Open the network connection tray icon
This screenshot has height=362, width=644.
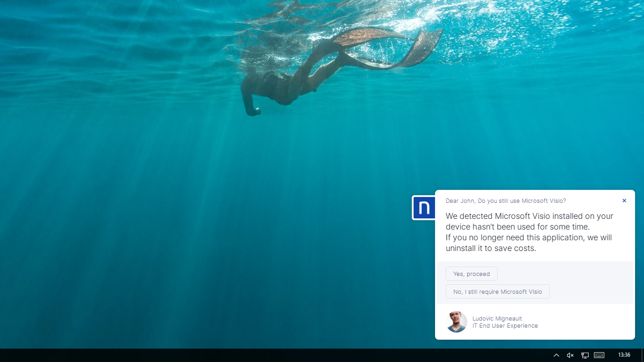[585, 355]
